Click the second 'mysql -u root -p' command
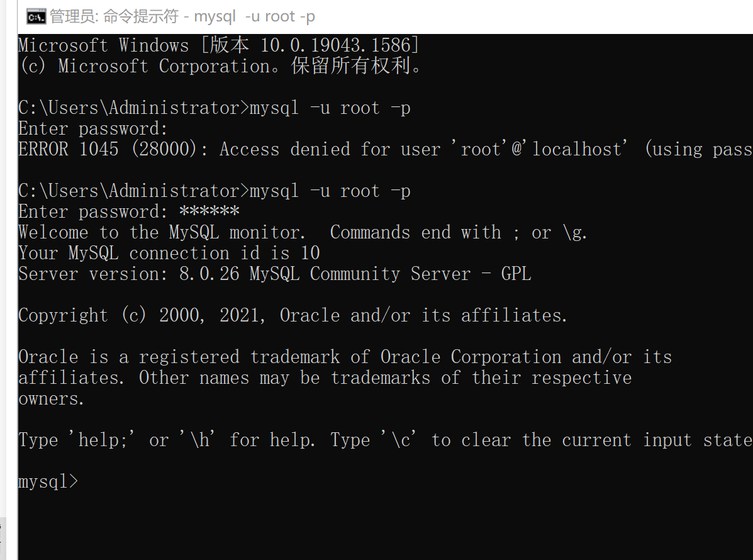 coord(330,191)
